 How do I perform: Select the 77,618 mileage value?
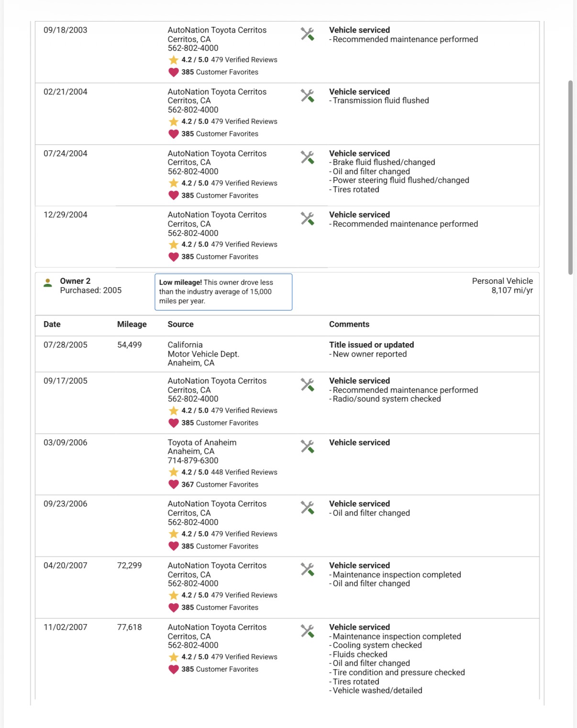[x=130, y=627]
